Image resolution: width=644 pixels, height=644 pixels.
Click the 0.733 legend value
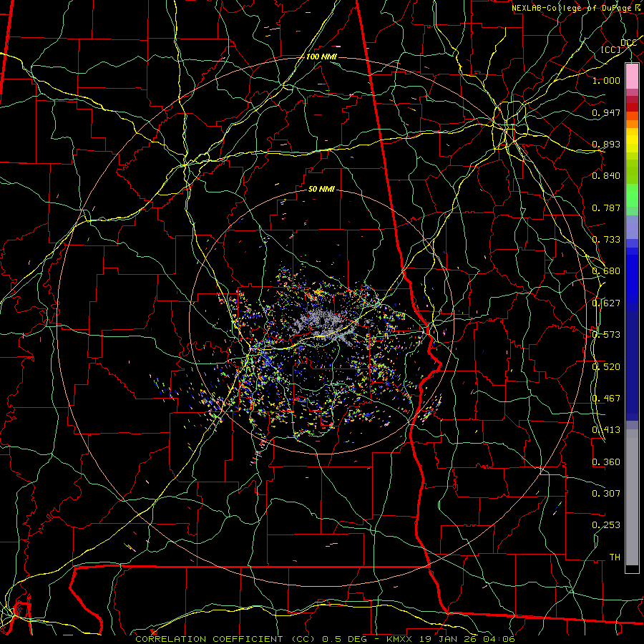(x=606, y=240)
